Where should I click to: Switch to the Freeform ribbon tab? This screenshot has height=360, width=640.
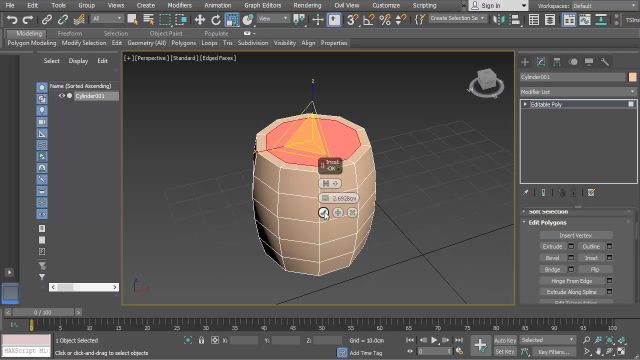pos(70,33)
